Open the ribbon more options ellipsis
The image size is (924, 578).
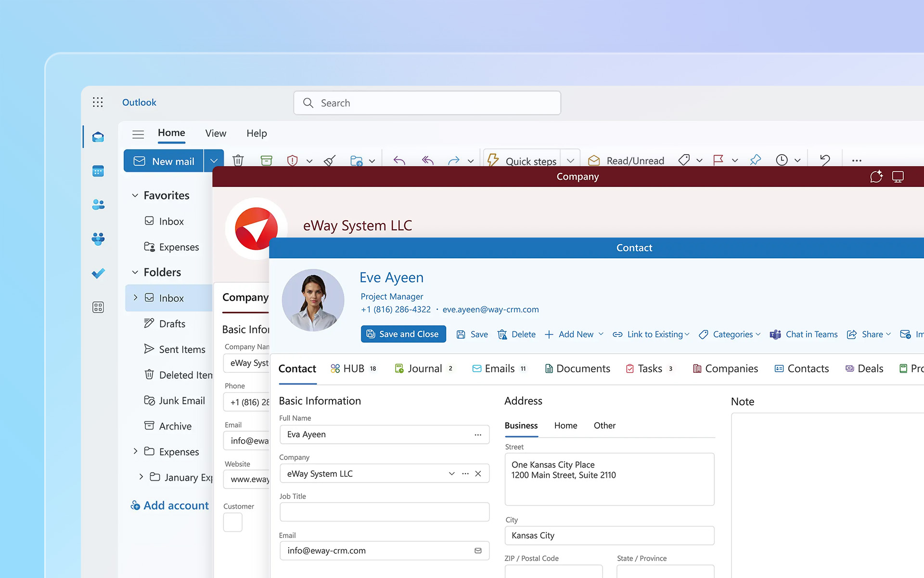(857, 160)
